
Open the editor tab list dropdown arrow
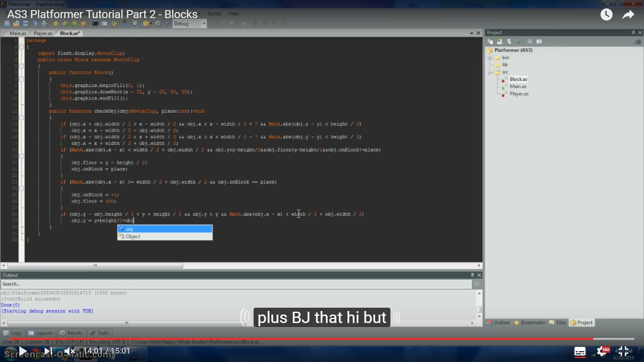pyautogui.click(x=472, y=33)
